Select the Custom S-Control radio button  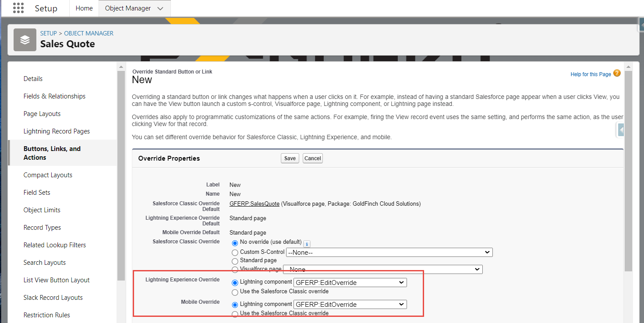click(235, 253)
